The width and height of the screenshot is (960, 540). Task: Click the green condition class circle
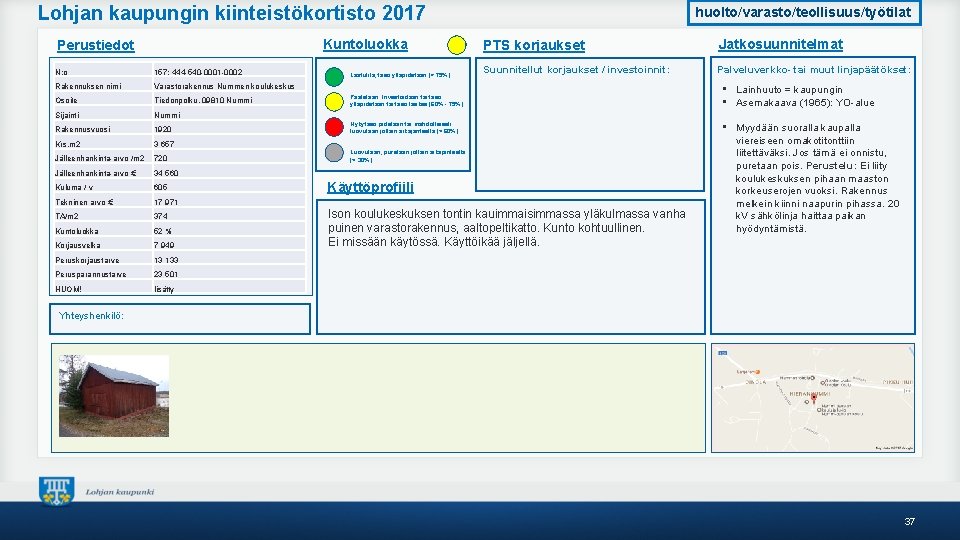coord(334,77)
